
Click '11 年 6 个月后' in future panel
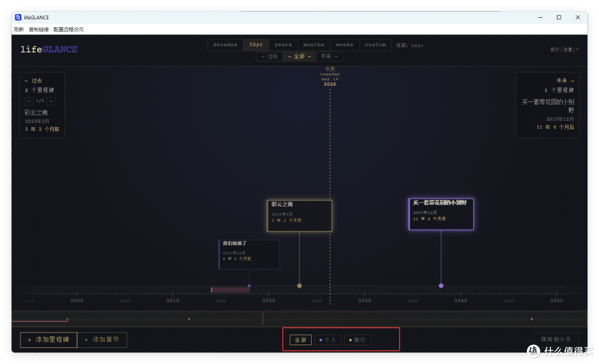[555, 127]
